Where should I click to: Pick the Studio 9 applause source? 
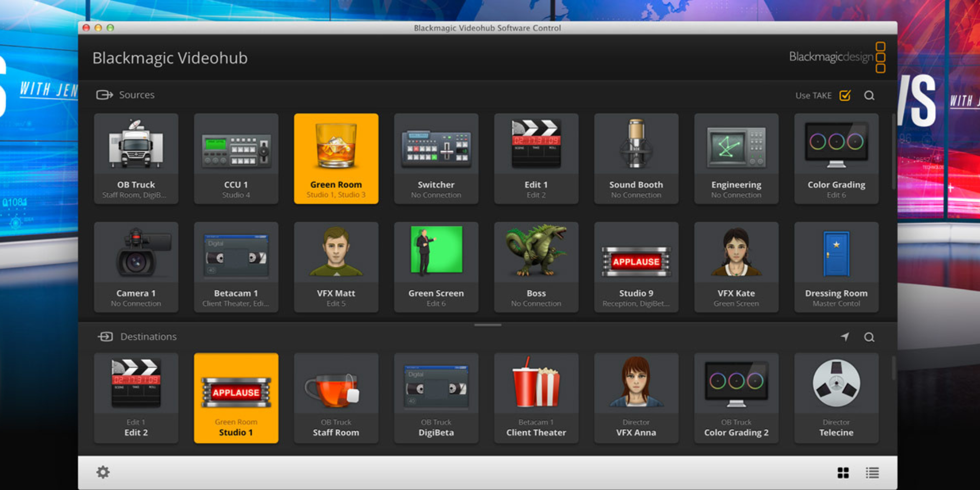(x=636, y=267)
